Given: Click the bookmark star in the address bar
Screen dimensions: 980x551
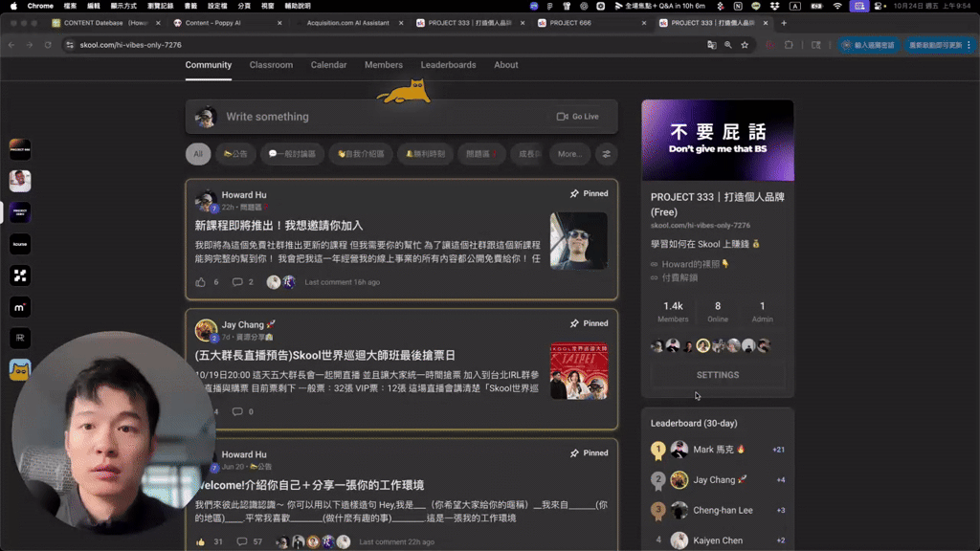Looking at the screenshot, I should click(745, 44).
